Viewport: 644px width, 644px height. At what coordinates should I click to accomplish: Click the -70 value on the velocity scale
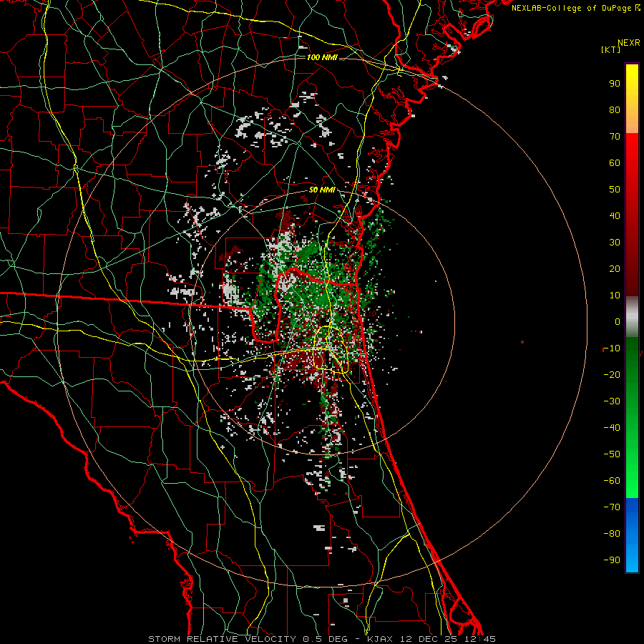(x=612, y=507)
